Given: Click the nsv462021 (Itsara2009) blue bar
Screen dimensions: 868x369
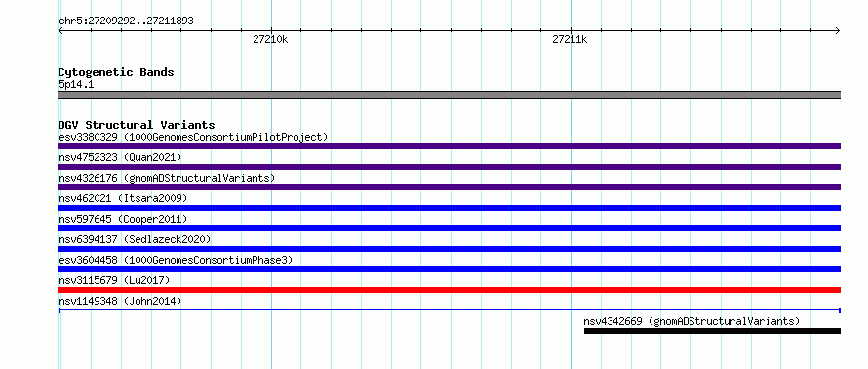Looking at the screenshot, I should tap(449, 208).
